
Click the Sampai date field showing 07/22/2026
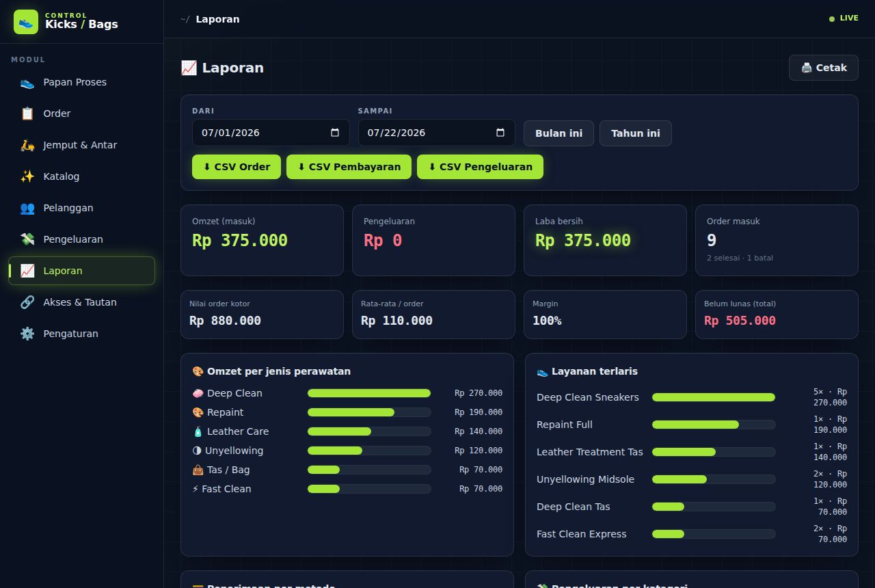pos(436,133)
